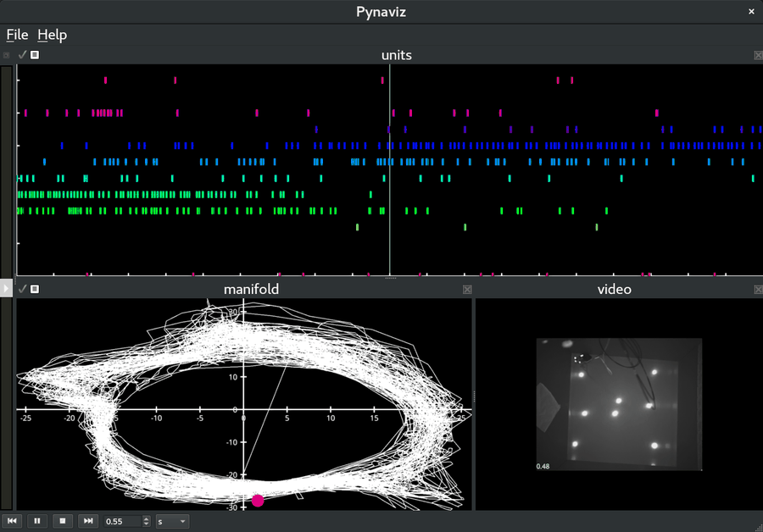Click the gear icon in units header
763x532 pixels.
pos(7,55)
